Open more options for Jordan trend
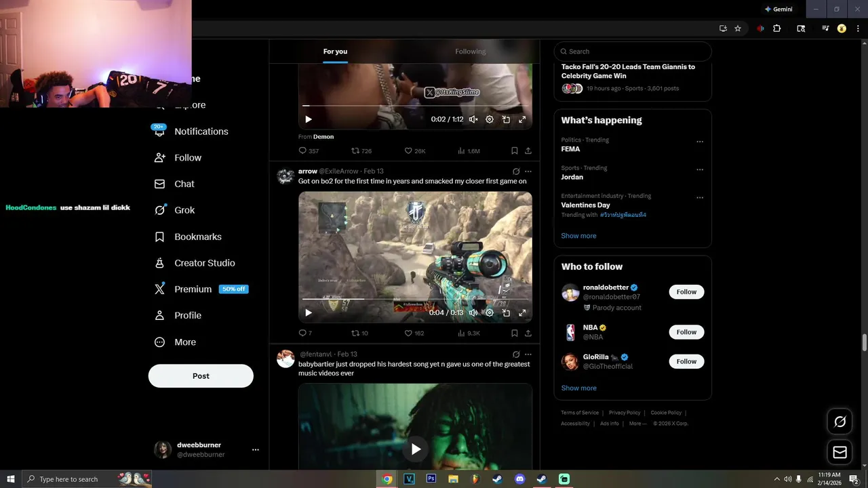The width and height of the screenshot is (868, 488). [x=700, y=169]
